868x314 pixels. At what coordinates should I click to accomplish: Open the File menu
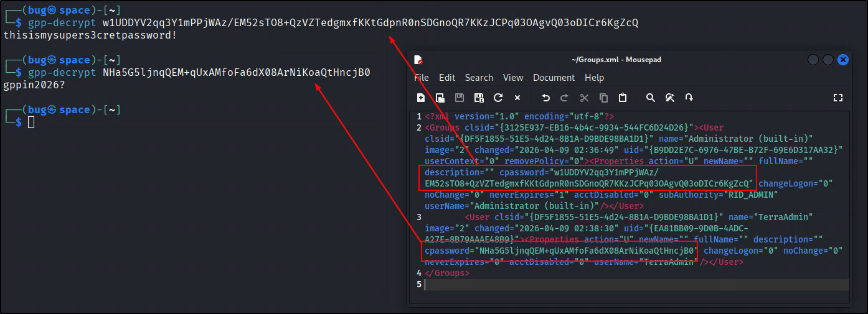click(422, 78)
